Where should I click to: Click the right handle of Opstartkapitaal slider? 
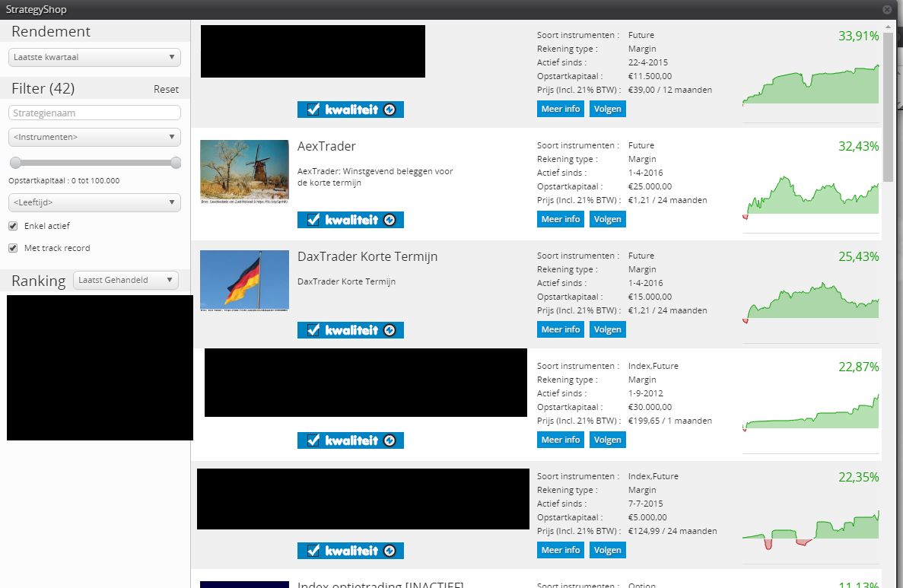click(176, 162)
